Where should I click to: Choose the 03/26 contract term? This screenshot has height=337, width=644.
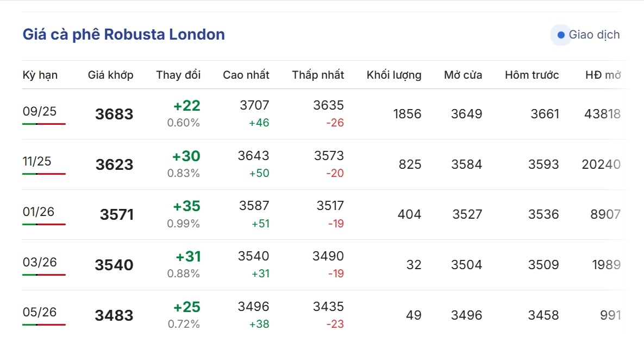pyautogui.click(x=40, y=262)
